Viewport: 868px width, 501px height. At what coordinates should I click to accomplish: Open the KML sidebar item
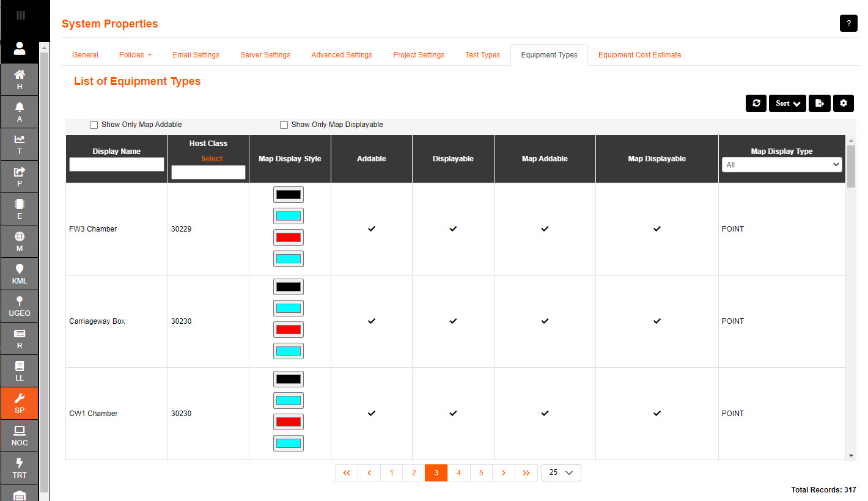(x=20, y=274)
